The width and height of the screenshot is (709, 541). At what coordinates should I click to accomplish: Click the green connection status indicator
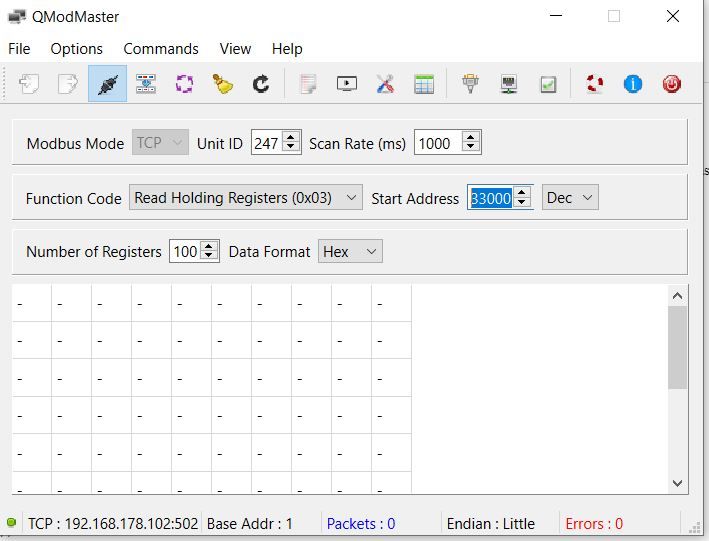coord(12,522)
